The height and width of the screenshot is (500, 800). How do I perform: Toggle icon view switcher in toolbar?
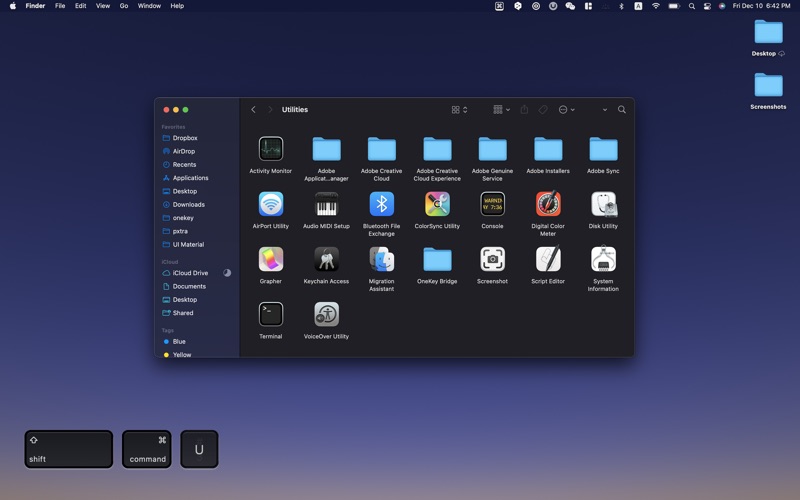459,110
